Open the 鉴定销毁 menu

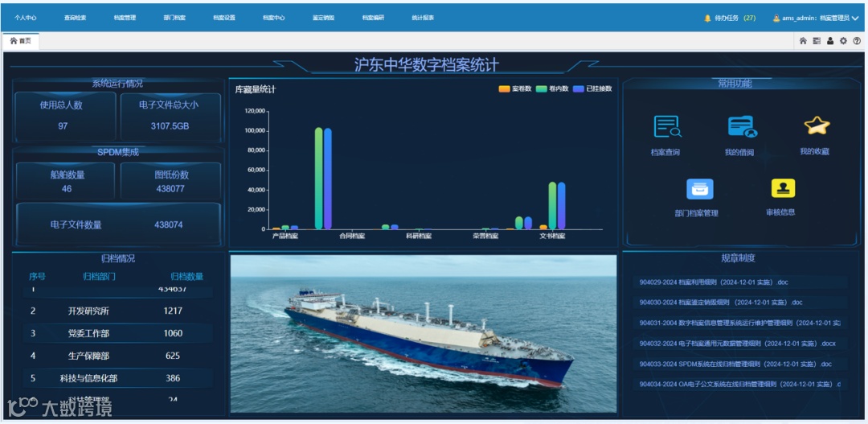tap(323, 18)
